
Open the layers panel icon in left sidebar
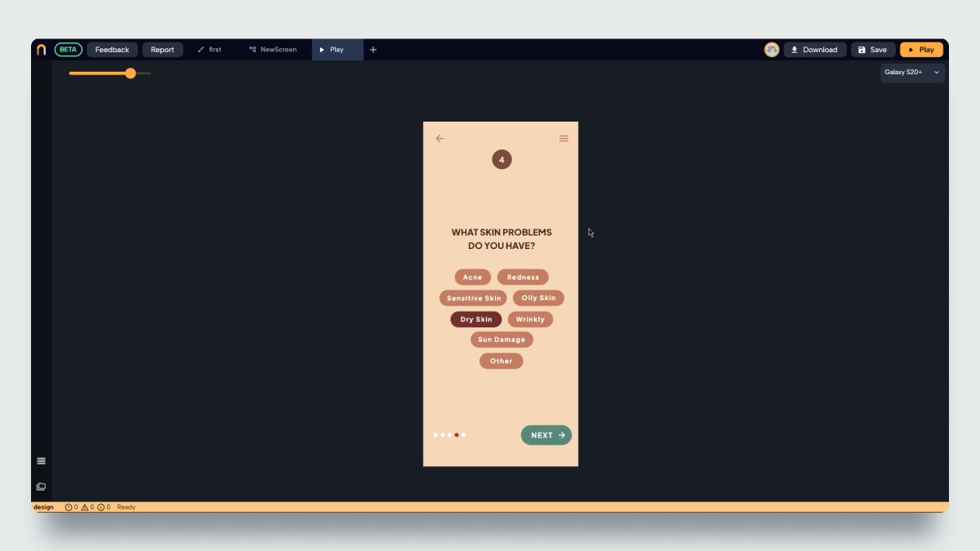point(41,487)
